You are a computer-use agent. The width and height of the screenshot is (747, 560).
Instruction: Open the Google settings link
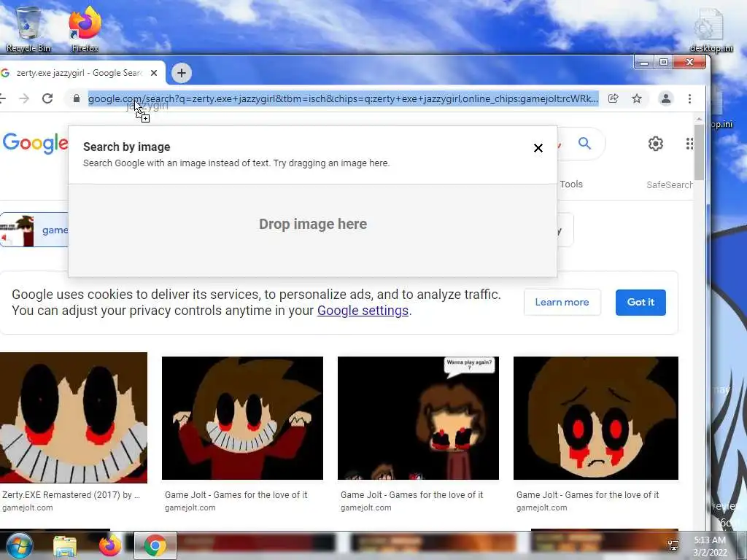click(363, 311)
